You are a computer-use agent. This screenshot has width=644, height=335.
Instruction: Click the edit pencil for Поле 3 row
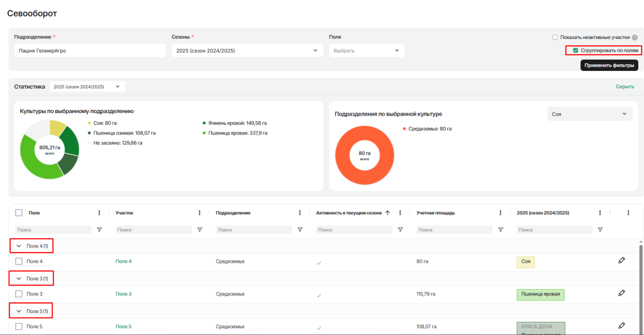click(x=621, y=293)
